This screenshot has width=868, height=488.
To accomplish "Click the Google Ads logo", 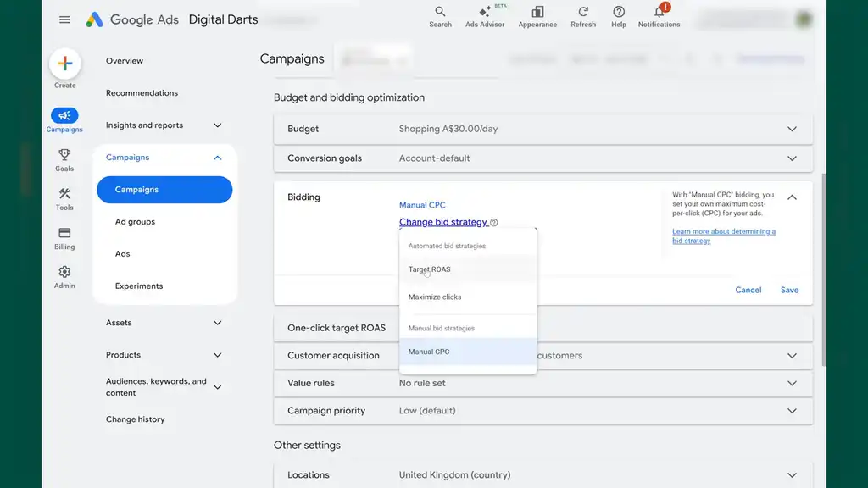I will pyautogui.click(x=132, y=20).
